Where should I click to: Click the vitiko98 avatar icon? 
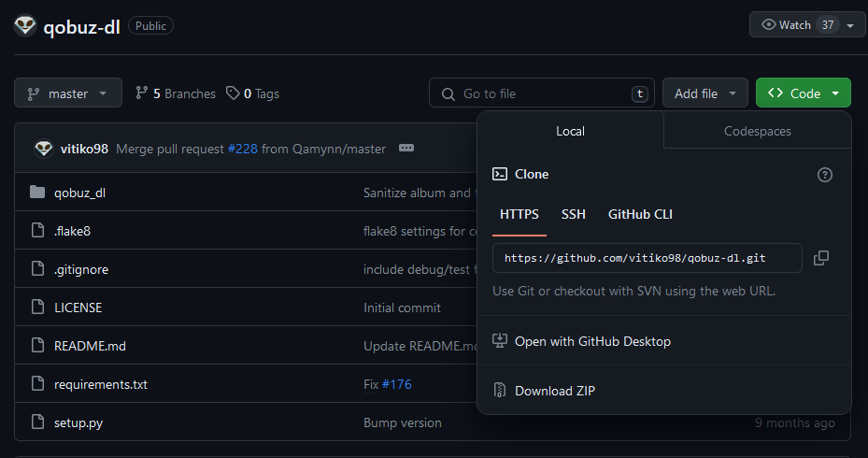(44, 149)
